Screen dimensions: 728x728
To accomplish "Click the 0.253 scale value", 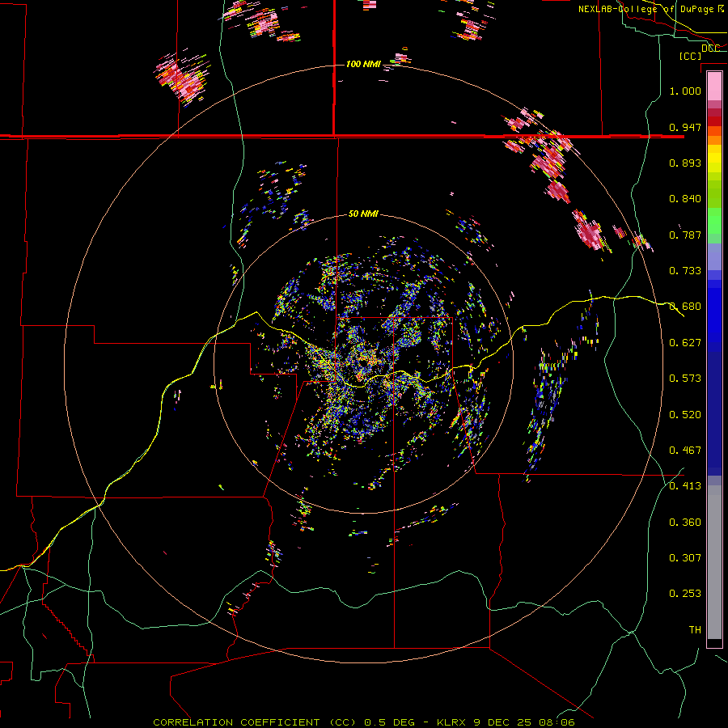I will click(x=685, y=594).
